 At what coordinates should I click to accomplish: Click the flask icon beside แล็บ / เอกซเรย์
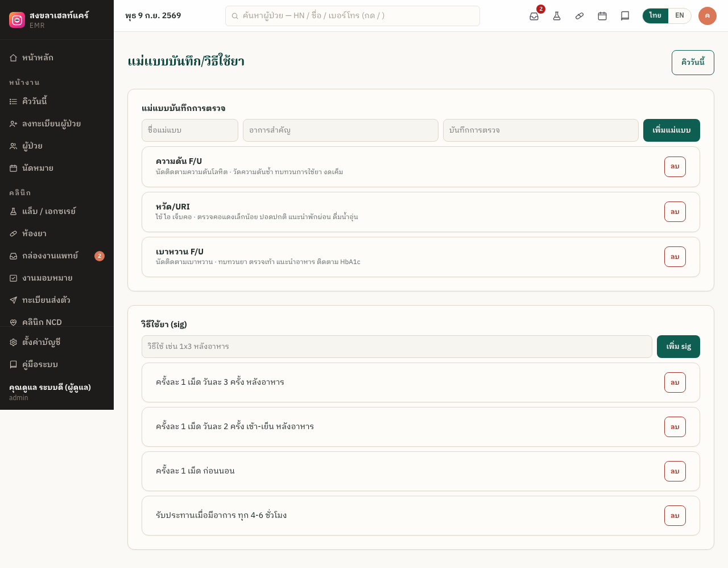point(13,211)
